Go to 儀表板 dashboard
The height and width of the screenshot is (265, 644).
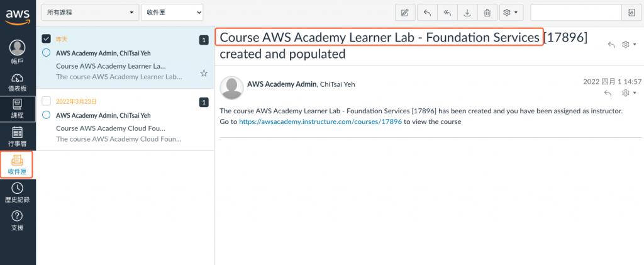[17, 82]
